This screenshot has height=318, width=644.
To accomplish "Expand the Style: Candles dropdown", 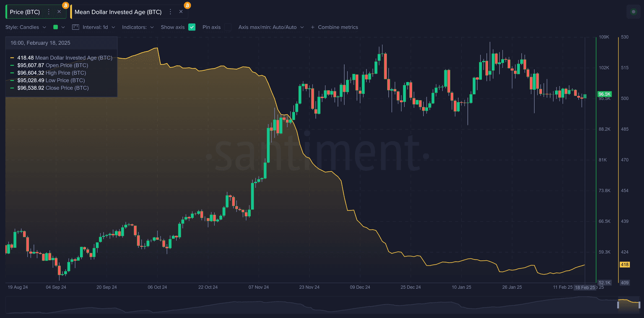I will click(x=26, y=27).
